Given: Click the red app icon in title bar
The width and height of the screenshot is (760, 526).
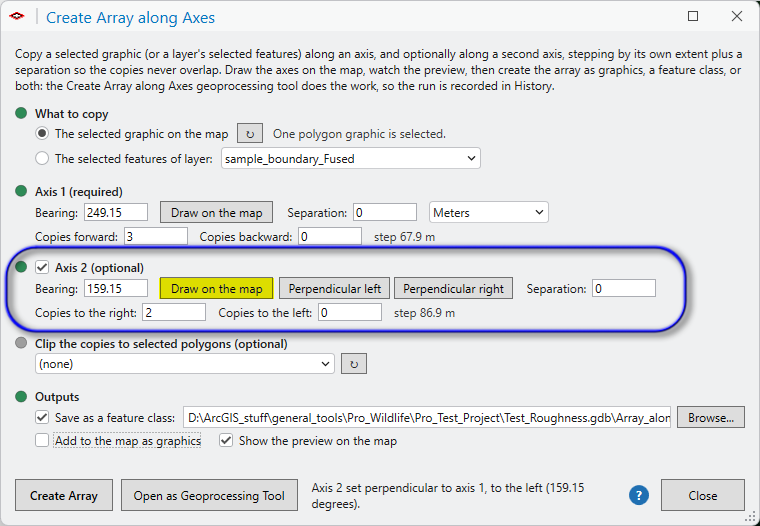Looking at the screenshot, I should coord(16,16).
